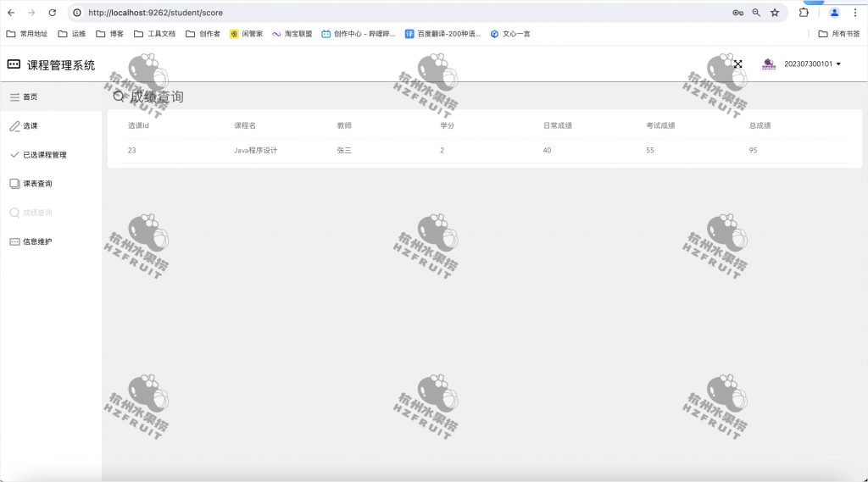Screen dimensions: 868x482
Task: Open the 常用地址 bookmark folder
Action: tap(26, 34)
